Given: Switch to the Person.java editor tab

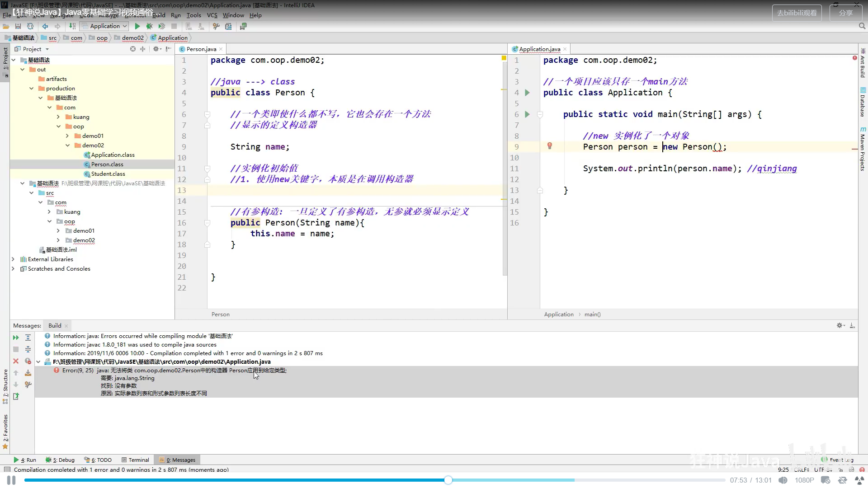Looking at the screenshot, I should (x=201, y=49).
